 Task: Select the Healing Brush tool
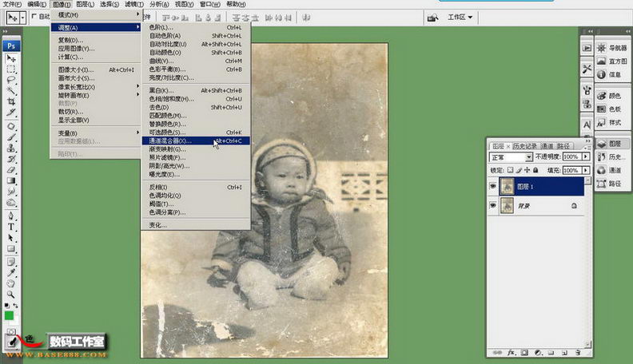coord(11,126)
